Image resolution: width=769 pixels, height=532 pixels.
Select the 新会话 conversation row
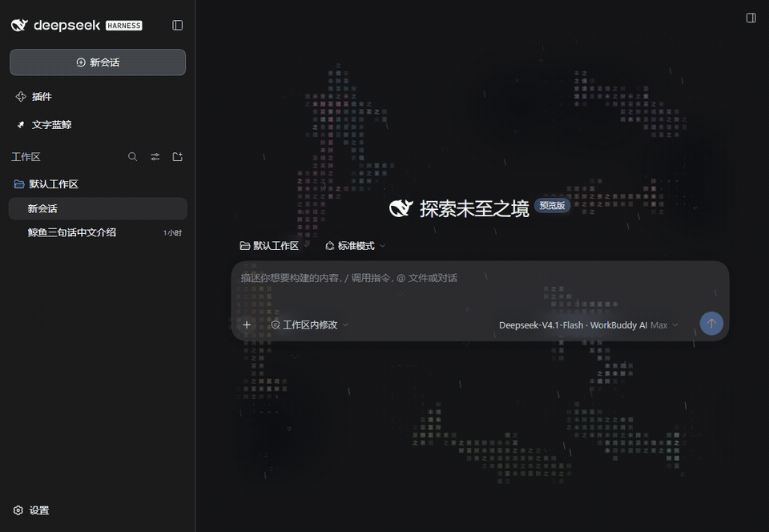(x=98, y=209)
